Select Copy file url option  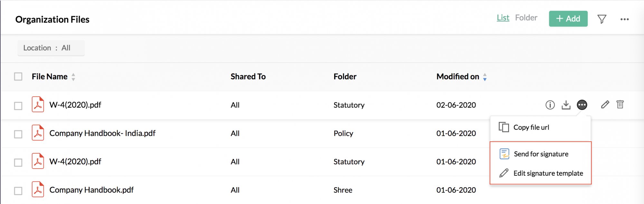tap(540, 128)
